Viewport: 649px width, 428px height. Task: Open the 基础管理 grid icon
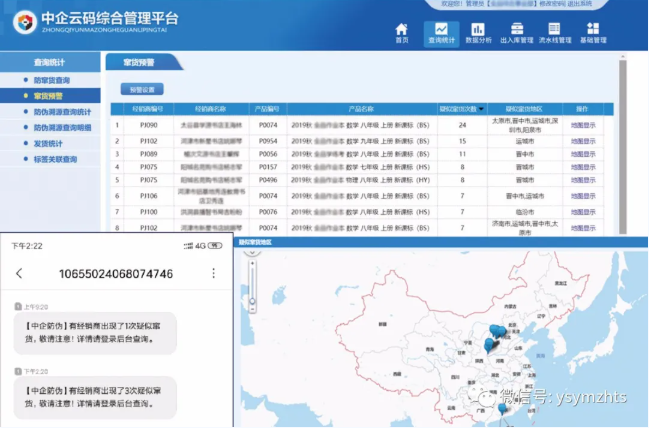pos(593,33)
